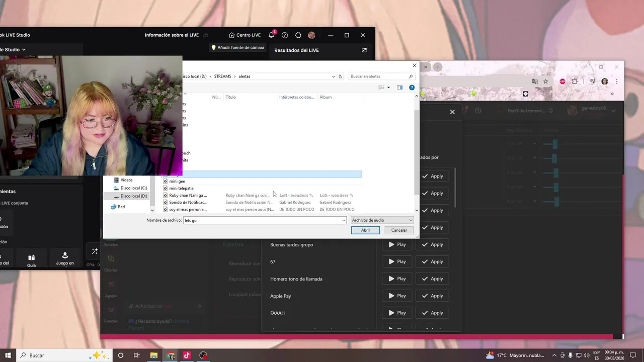Viewport: 644px width, 362px height.
Task: Play the Apple Pay sound
Action: 397,296
